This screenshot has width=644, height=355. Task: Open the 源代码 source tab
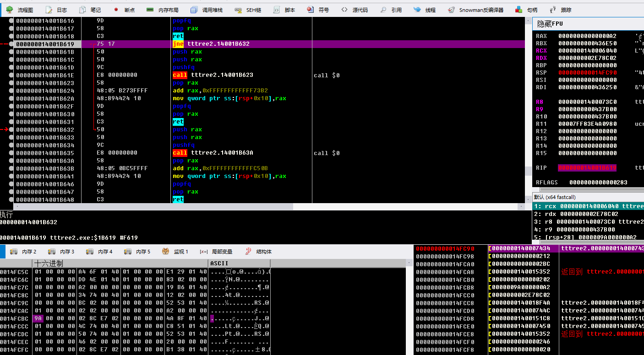(x=355, y=10)
